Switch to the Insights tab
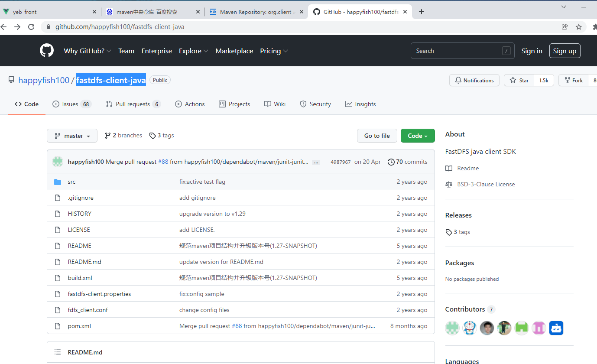597x364 pixels. pos(360,104)
